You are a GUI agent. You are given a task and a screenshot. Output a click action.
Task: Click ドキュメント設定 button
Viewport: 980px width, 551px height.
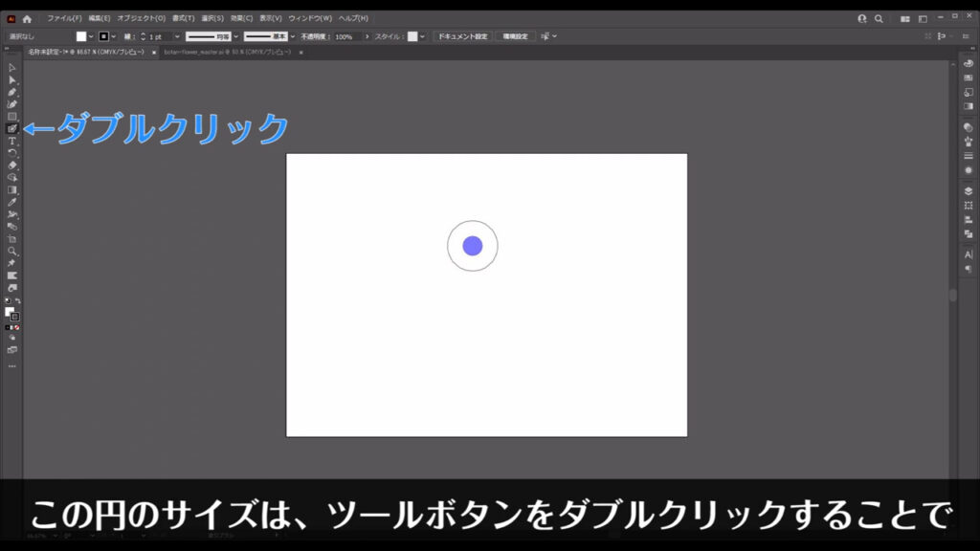[462, 37]
